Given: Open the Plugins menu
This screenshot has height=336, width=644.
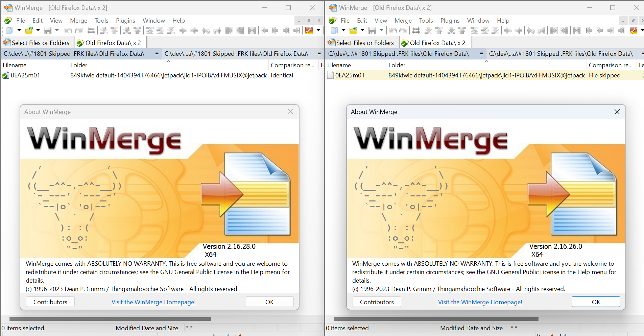Looking at the screenshot, I should 125,21.
